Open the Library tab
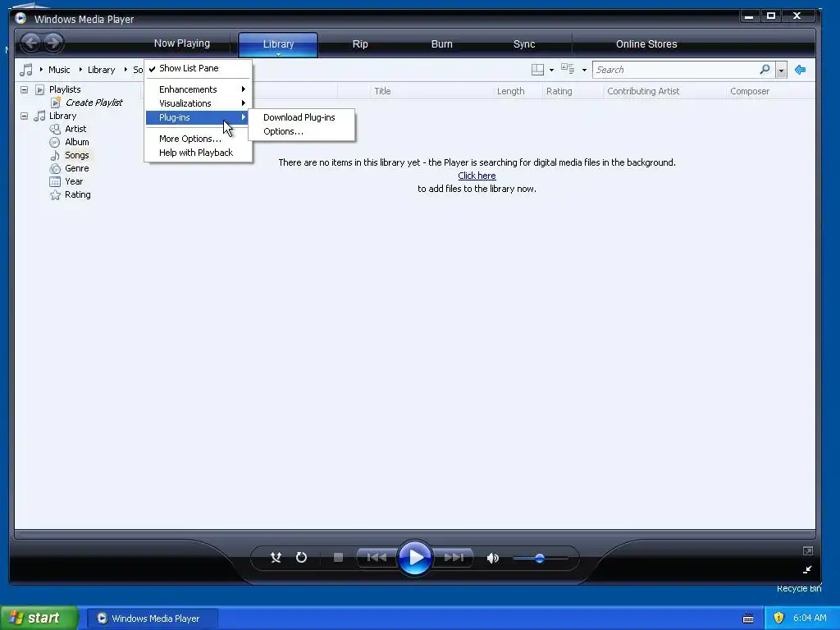The width and height of the screenshot is (840, 630). tap(279, 44)
